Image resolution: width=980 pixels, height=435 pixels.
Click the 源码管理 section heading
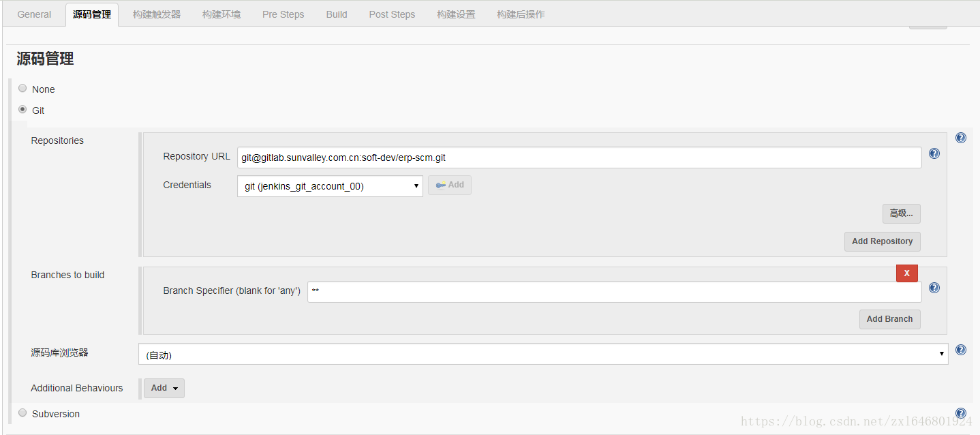pyautogui.click(x=45, y=59)
